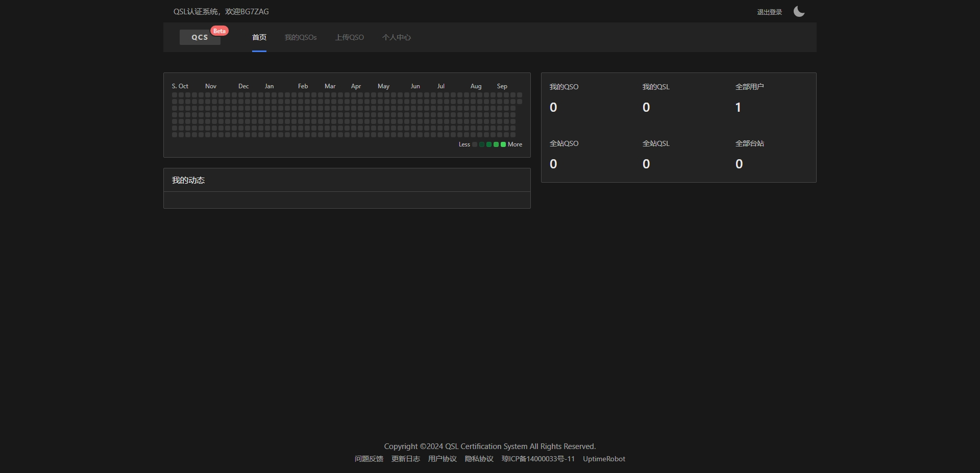Open the 问题反馈 footer link
The image size is (980, 473).
tap(369, 459)
